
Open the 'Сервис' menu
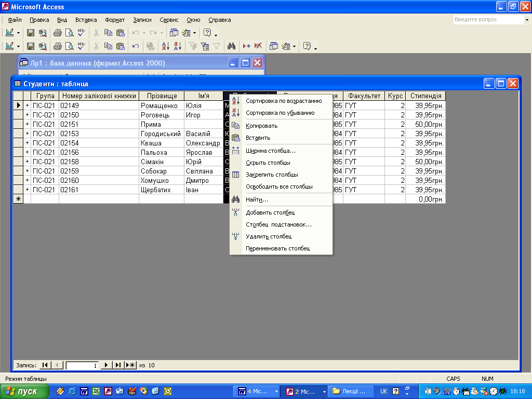[169, 20]
